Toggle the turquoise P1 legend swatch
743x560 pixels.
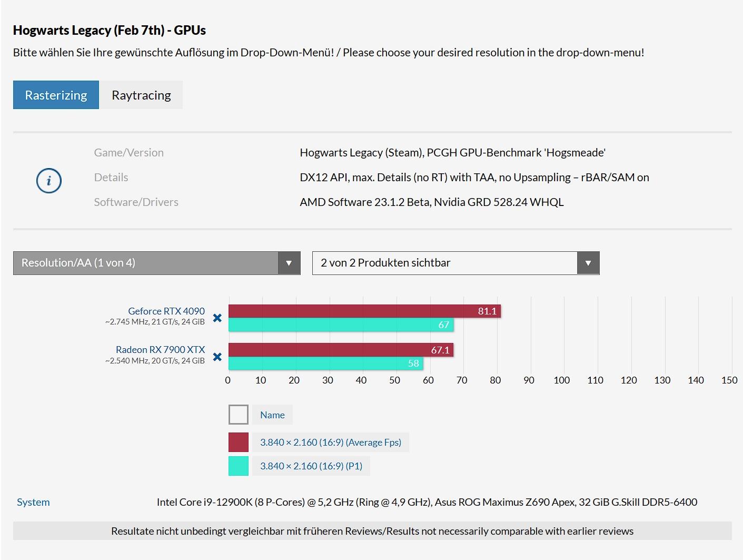(x=239, y=466)
